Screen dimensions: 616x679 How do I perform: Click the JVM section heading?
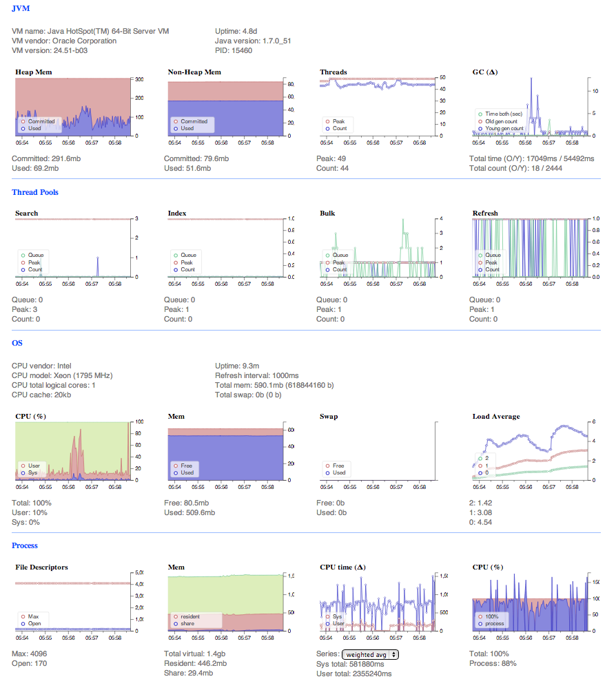click(21, 8)
